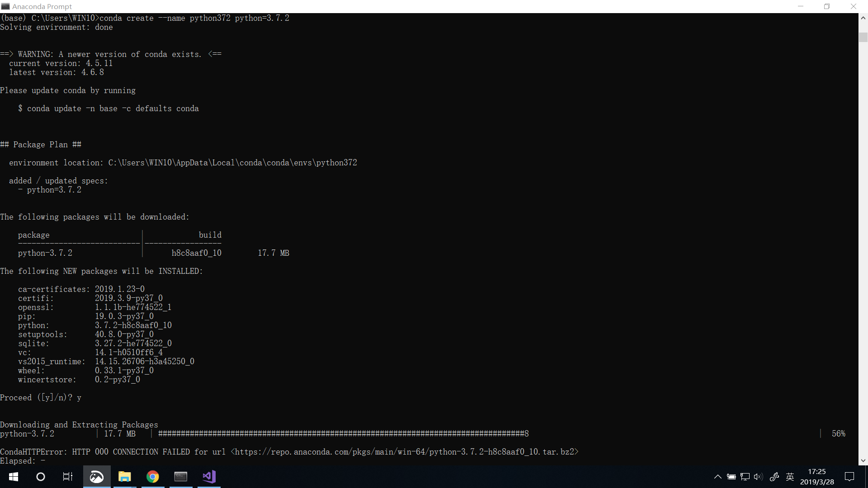Switch to Google Chrome in taskbar
868x488 pixels.
153,477
